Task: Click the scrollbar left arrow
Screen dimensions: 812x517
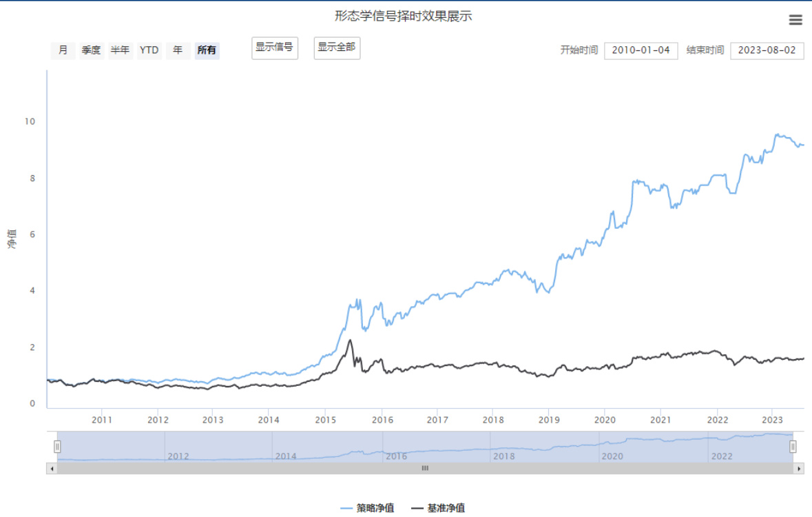Action: [x=52, y=468]
